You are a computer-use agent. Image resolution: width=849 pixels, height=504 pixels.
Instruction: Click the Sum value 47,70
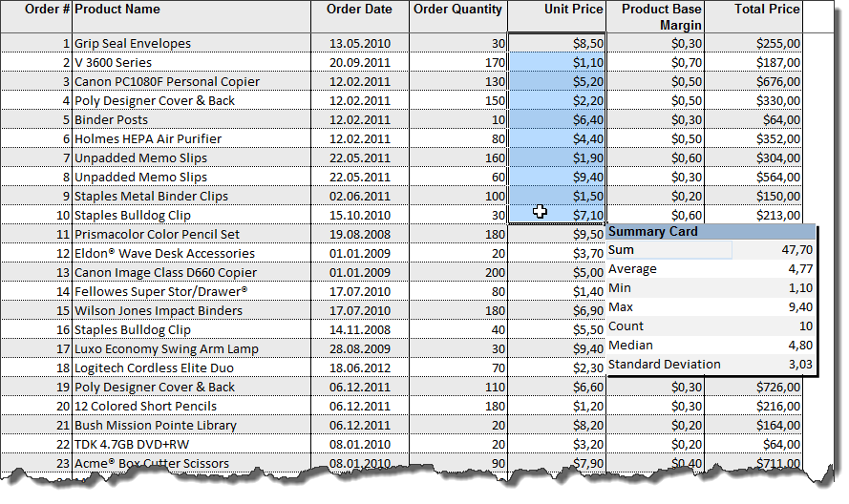pyautogui.click(x=797, y=250)
